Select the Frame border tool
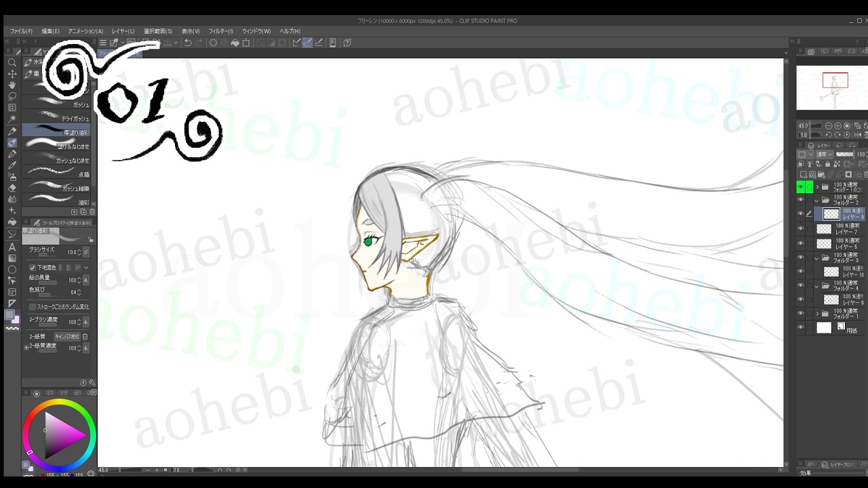 click(x=12, y=292)
